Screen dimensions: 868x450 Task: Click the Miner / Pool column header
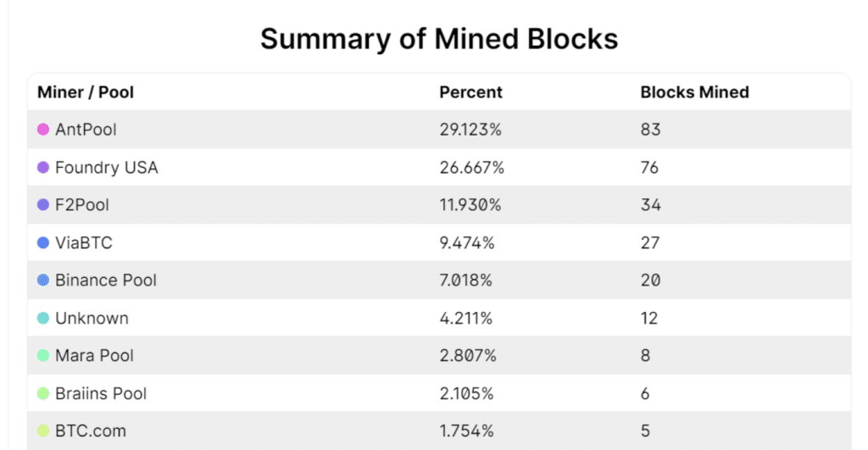[x=86, y=92]
